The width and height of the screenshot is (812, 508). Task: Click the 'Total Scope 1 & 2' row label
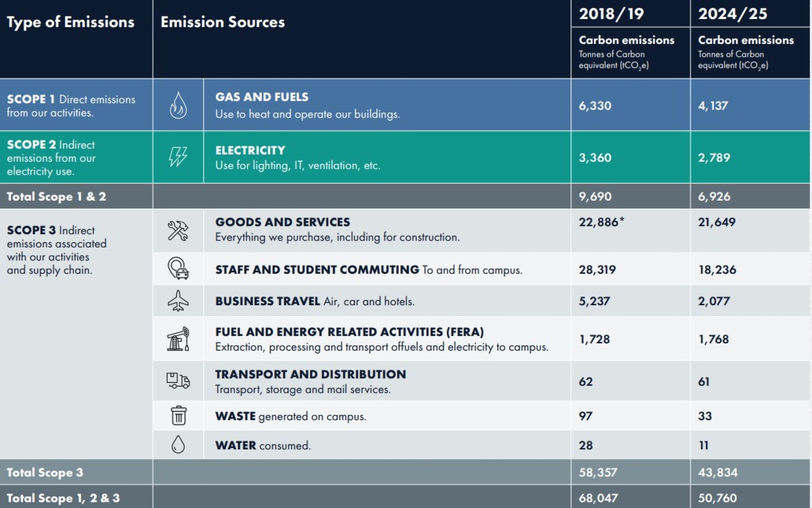[x=56, y=197]
